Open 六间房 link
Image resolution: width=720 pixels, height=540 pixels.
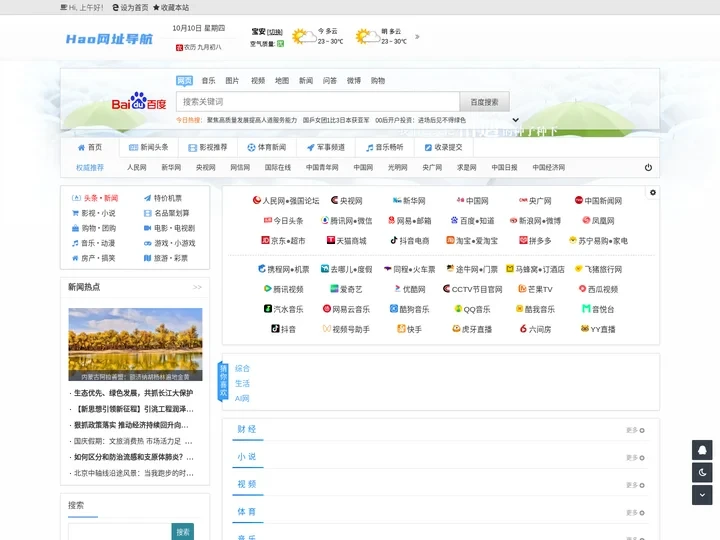pos(535,329)
